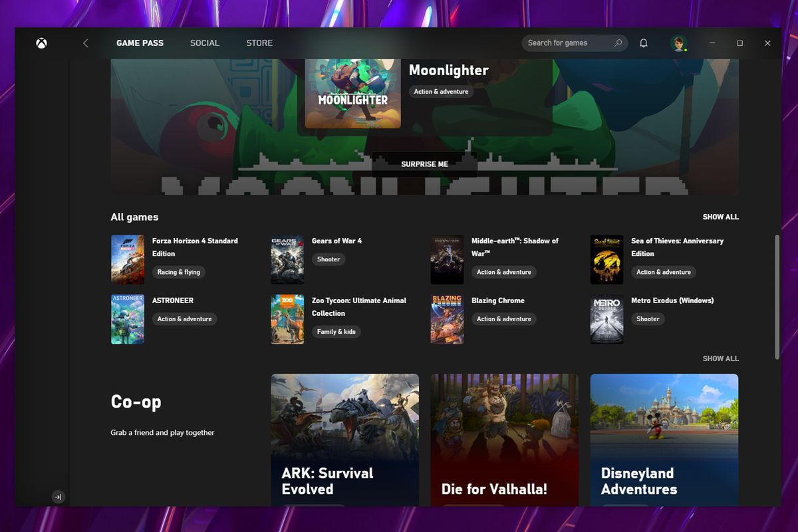The height and width of the screenshot is (532, 798).
Task: Select Shooter tag under Gears of War 4
Action: [329, 259]
